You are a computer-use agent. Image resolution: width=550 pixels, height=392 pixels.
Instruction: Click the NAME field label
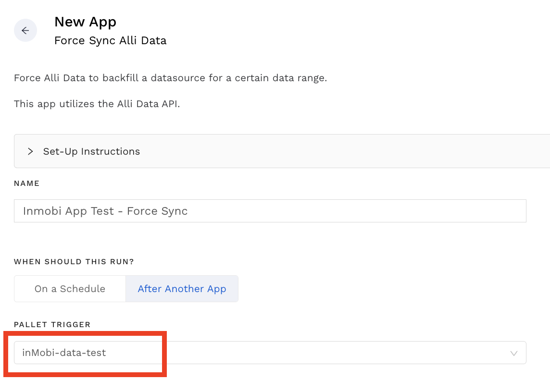point(26,184)
